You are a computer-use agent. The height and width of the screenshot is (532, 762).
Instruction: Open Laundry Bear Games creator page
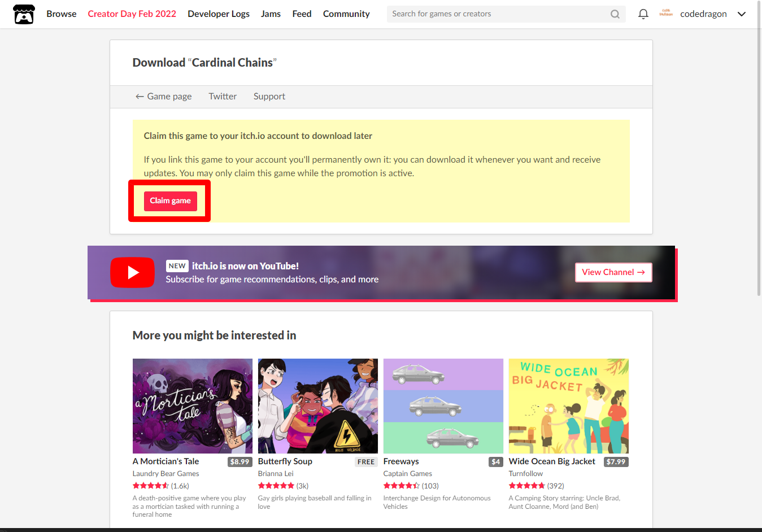coord(166,474)
